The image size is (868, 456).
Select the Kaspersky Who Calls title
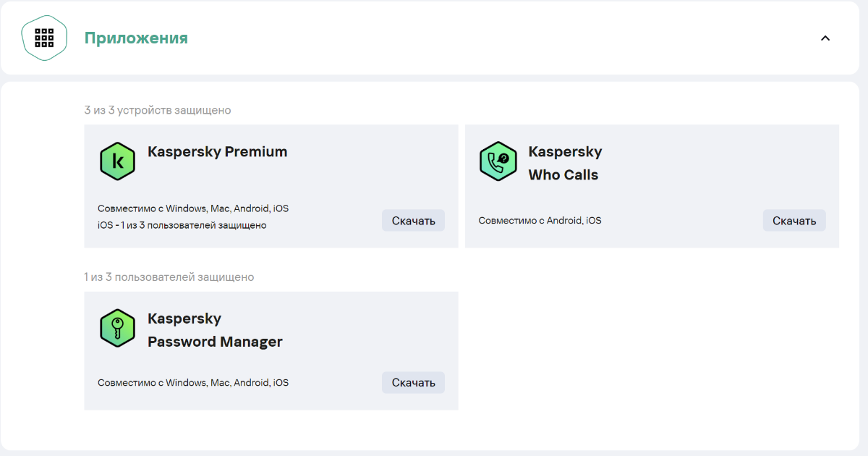564,163
